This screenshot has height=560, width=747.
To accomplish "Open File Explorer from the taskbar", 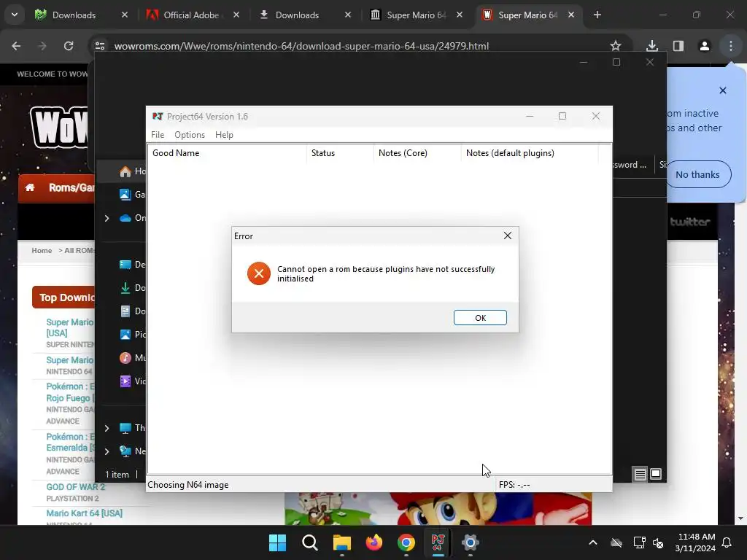I will coord(341,542).
